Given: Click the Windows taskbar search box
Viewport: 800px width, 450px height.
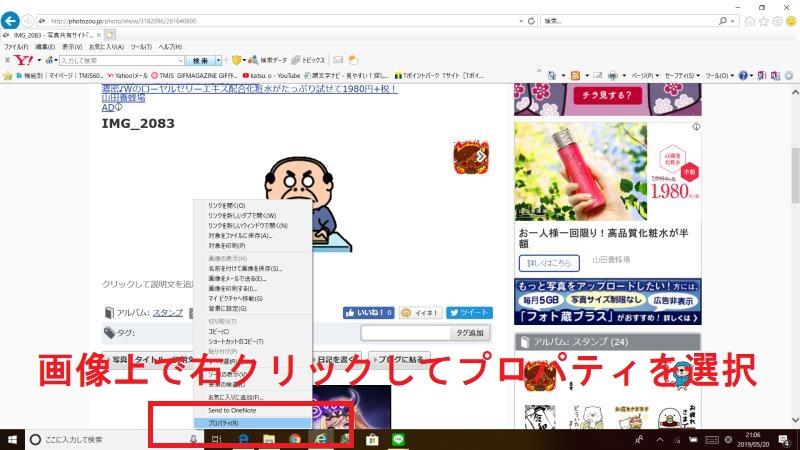Looking at the screenshot, I should coord(114,439).
